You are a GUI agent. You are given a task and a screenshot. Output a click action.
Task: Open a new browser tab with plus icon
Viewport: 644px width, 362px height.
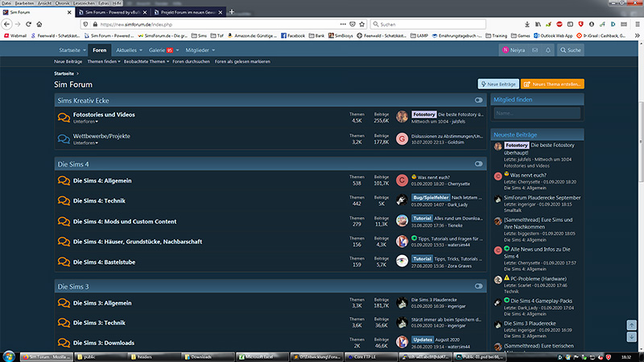tap(232, 12)
